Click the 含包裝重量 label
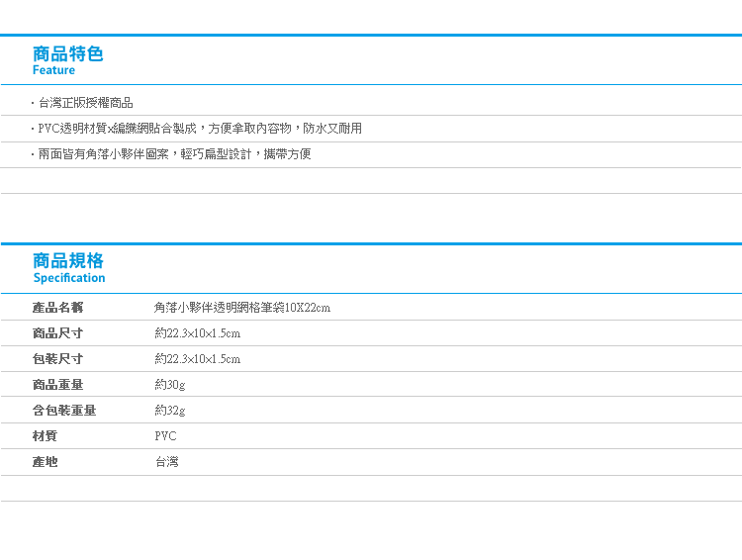The image size is (742, 560). (64, 410)
